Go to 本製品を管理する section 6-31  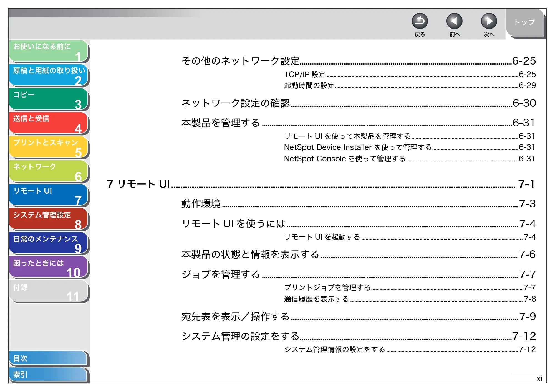click(358, 123)
